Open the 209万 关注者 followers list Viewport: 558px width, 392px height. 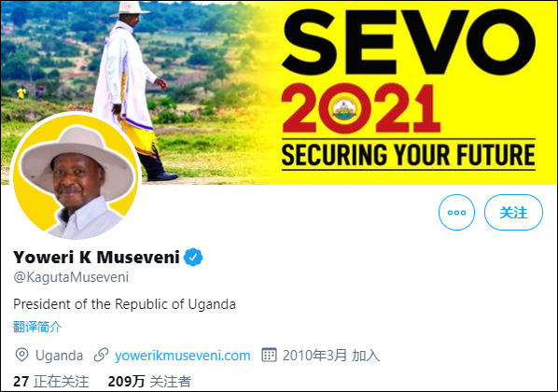pos(149,382)
